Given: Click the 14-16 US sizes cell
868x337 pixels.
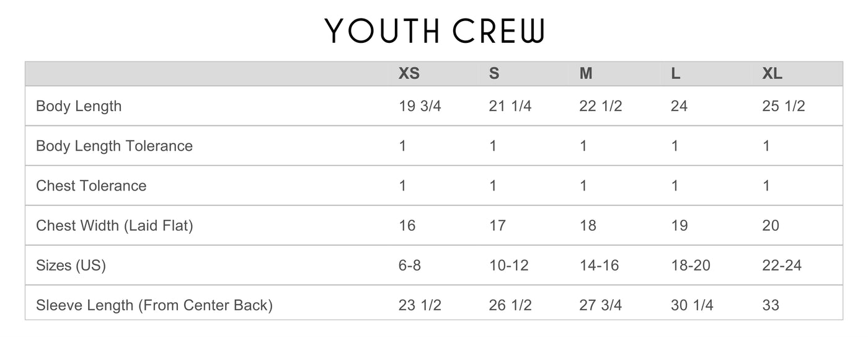Looking at the screenshot, I should pos(599,266).
